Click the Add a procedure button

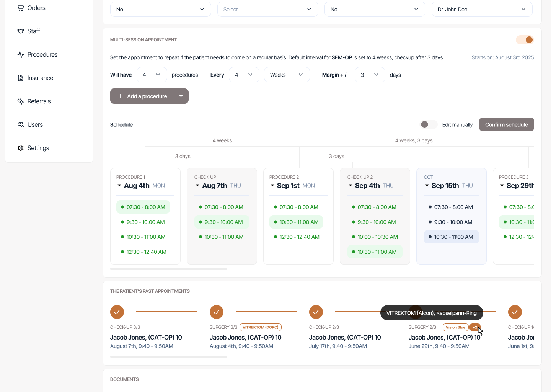coord(142,96)
